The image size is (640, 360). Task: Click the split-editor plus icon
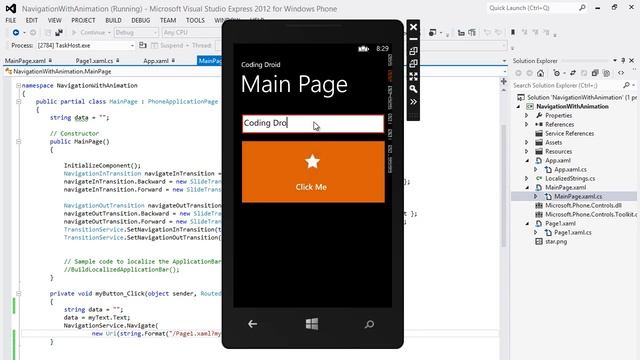[504, 82]
